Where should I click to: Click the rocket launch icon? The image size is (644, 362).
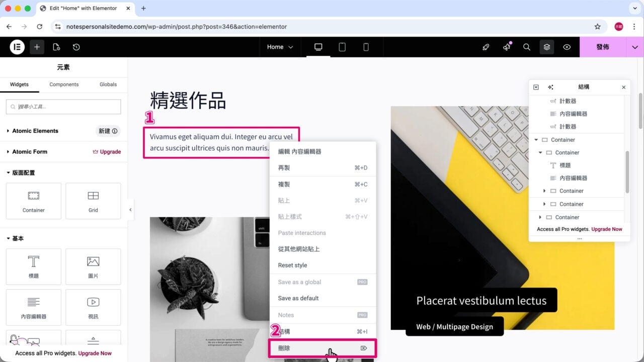(x=486, y=47)
